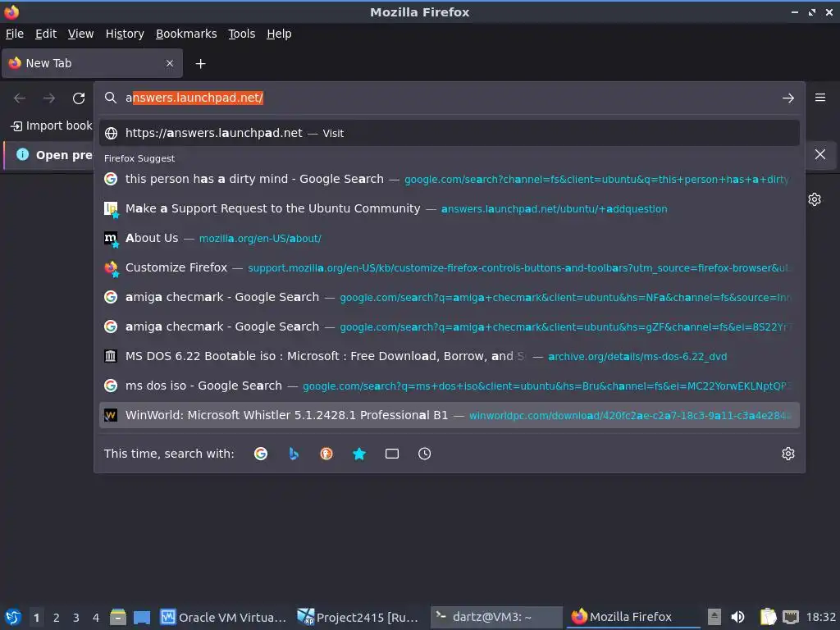Open the File menu
This screenshot has height=630, width=840.
[x=15, y=34]
